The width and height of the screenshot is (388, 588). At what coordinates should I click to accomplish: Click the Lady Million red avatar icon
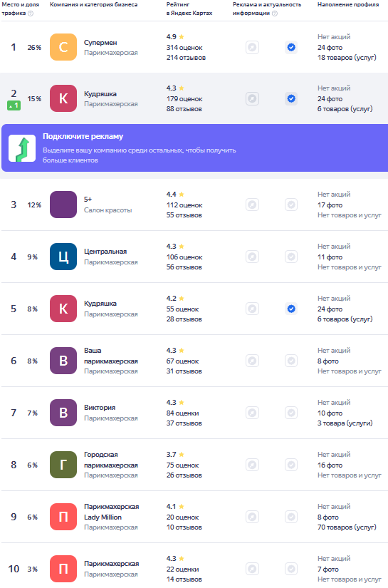point(63,517)
